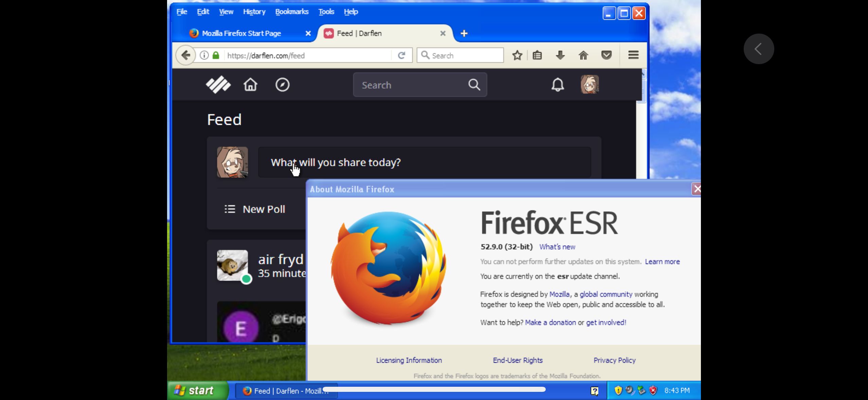This screenshot has width=868, height=400.
Task: Open the Downloads arrow icon
Action: 560,55
